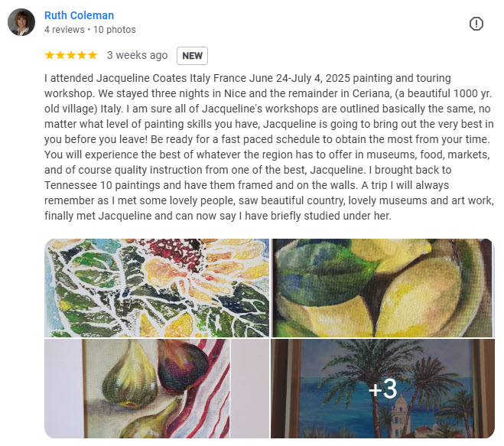
Task: Click the fifth yellow rating star
Action: (x=93, y=55)
